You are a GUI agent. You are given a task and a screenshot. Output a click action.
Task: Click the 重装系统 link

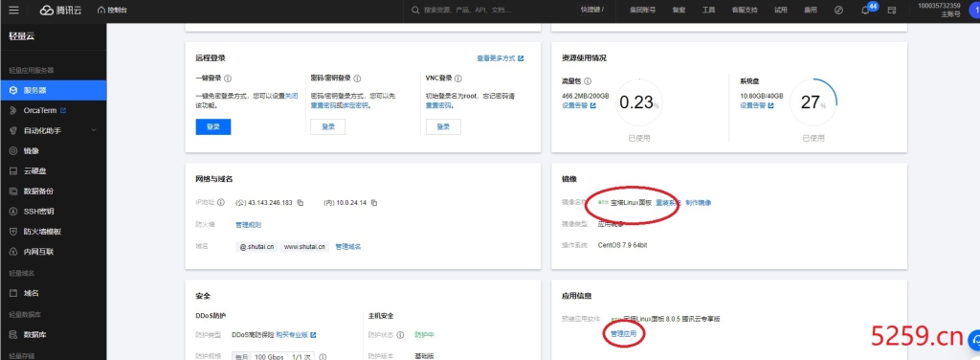pos(668,203)
